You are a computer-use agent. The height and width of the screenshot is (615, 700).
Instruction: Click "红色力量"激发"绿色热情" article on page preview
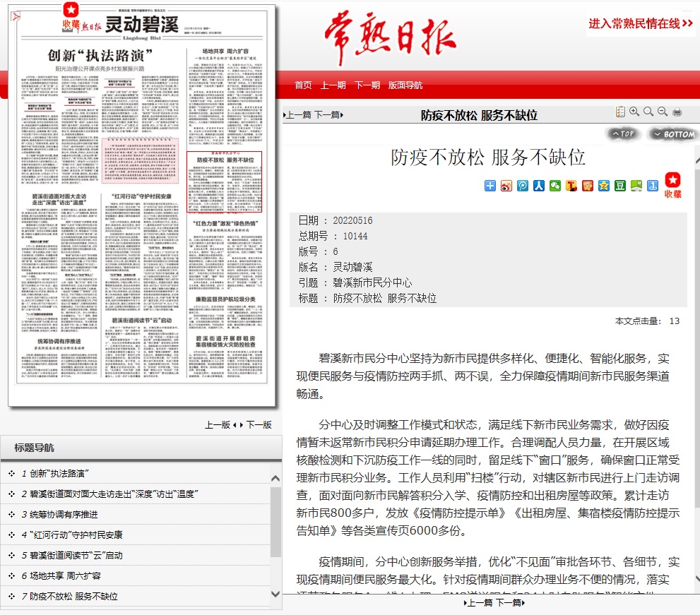pyautogui.click(x=225, y=256)
